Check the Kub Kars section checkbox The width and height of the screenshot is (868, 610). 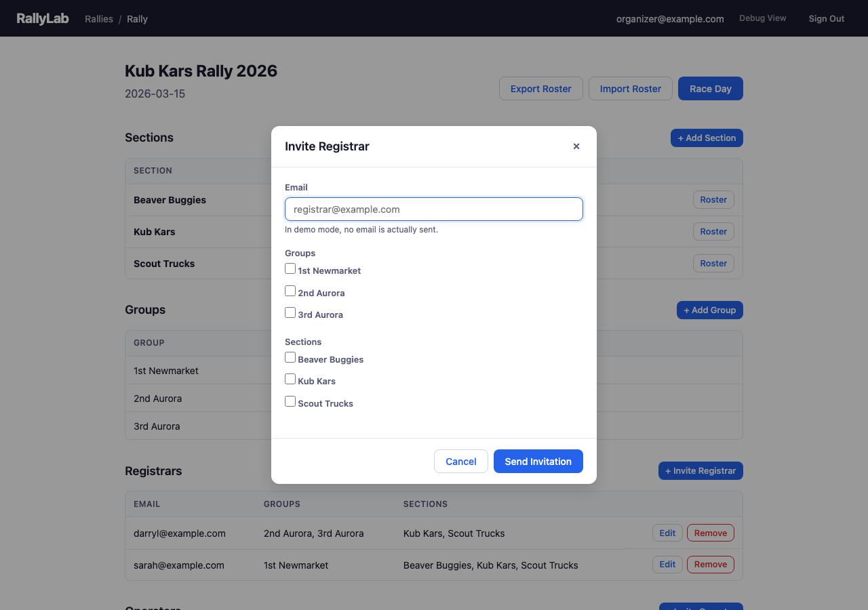(x=290, y=379)
